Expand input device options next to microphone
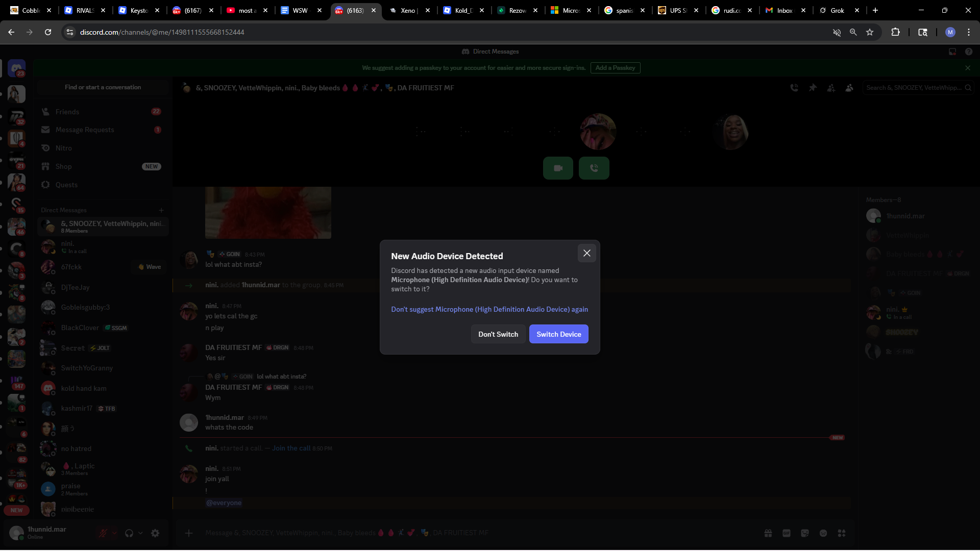The image size is (980, 551). click(x=114, y=533)
